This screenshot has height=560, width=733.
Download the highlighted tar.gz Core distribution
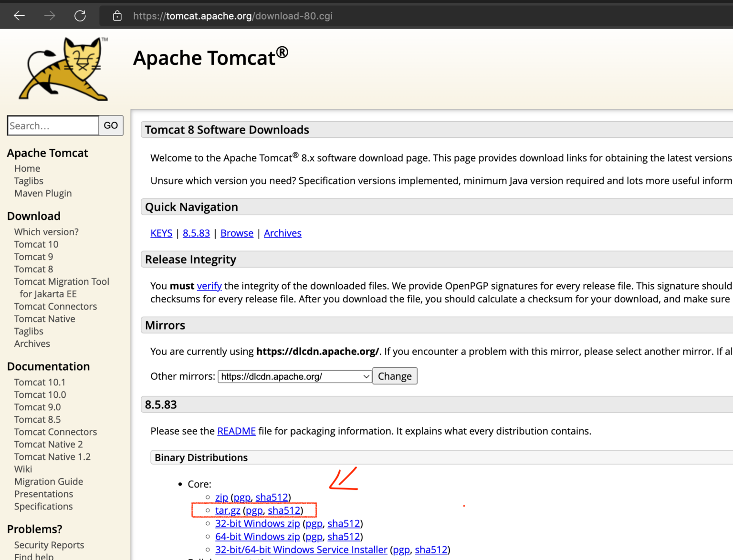click(227, 510)
